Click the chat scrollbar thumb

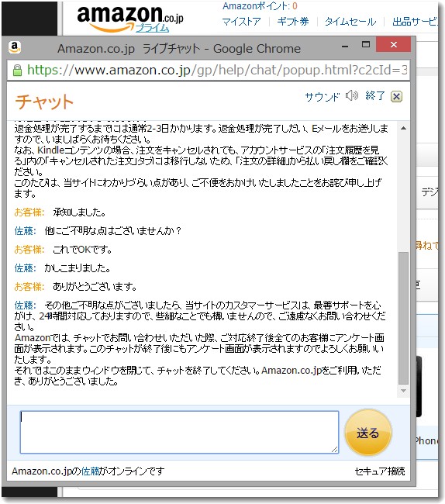403,318
